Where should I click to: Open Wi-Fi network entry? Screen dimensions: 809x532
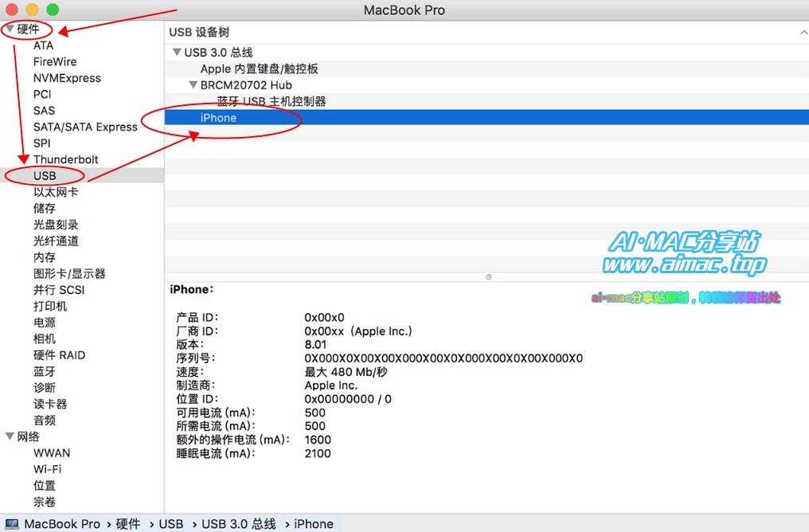(x=48, y=469)
